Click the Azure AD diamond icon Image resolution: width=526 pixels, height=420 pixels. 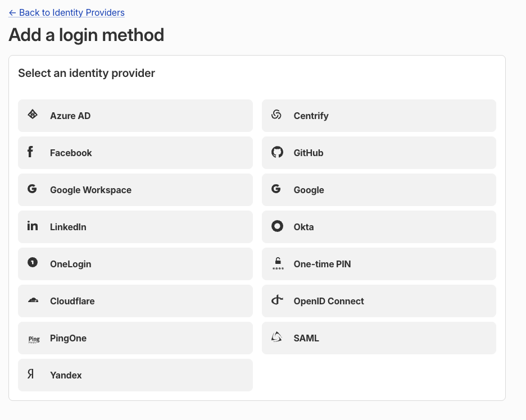33,115
